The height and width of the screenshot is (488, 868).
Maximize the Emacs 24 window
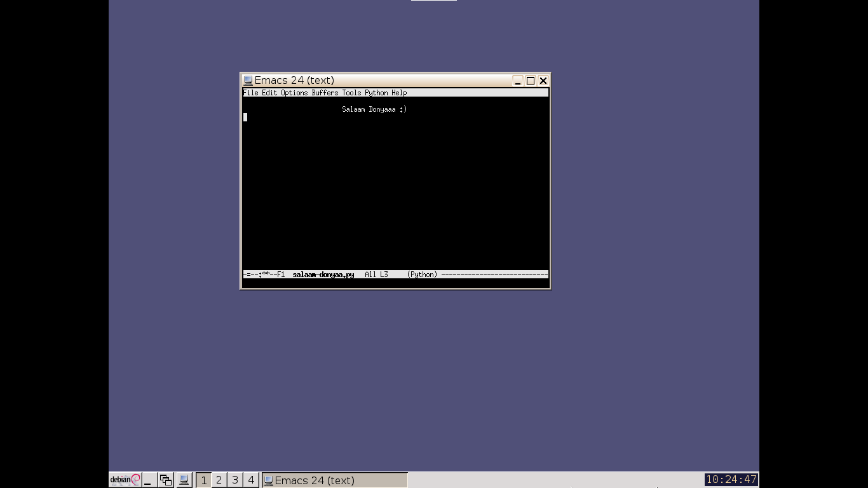pos(531,81)
